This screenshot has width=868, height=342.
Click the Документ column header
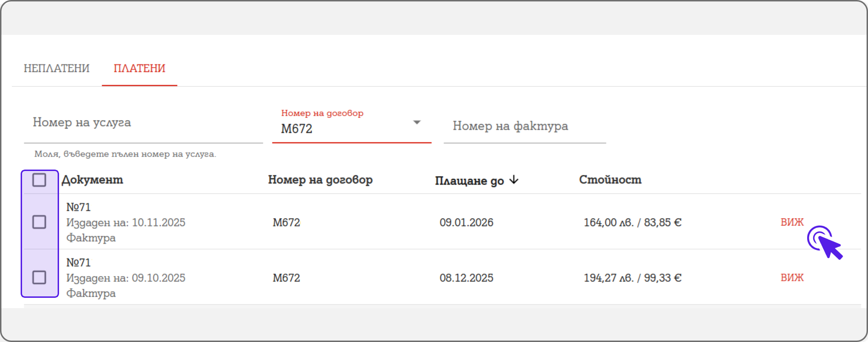click(x=92, y=180)
